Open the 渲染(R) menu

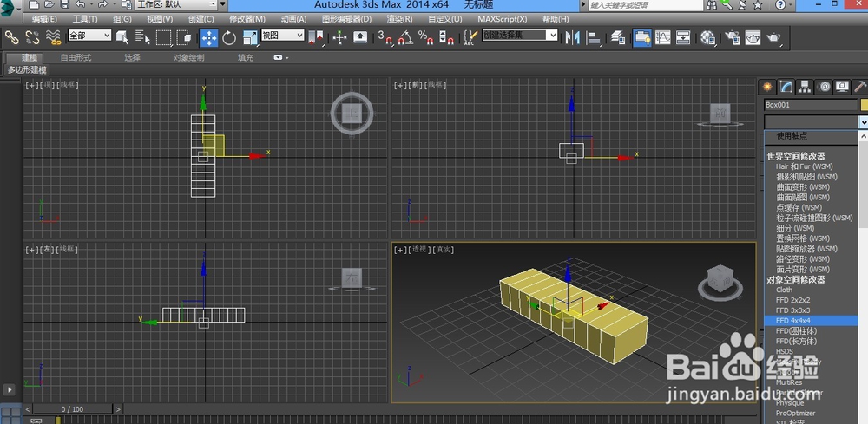[x=399, y=19]
